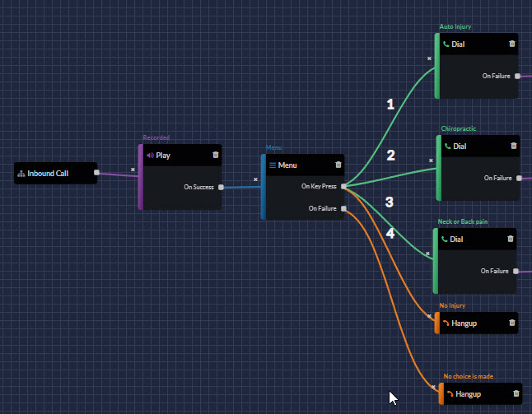Image resolution: width=532 pixels, height=414 pixels.
Task: Select the Menu node's On Key Press port
Action: pos(343,186)
